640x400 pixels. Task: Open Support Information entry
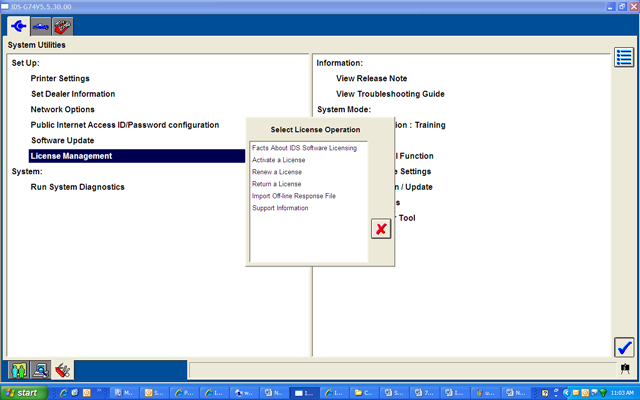[x=280, y=208]
